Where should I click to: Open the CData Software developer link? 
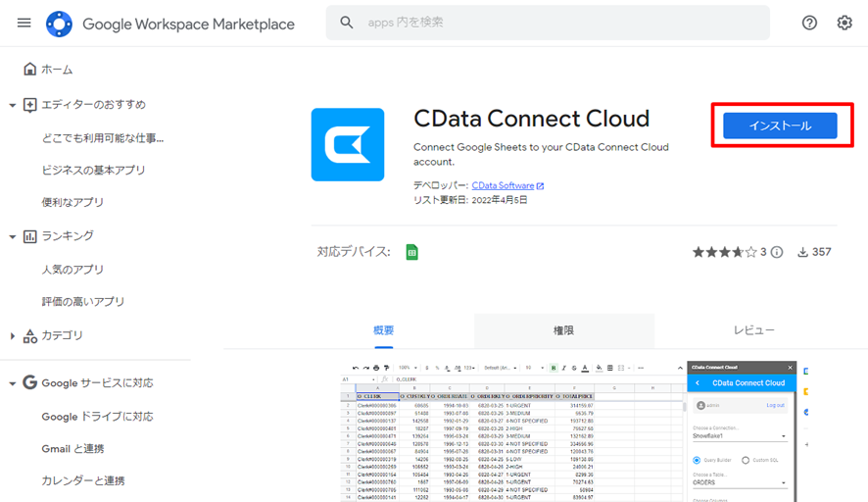tap(503, 185)
